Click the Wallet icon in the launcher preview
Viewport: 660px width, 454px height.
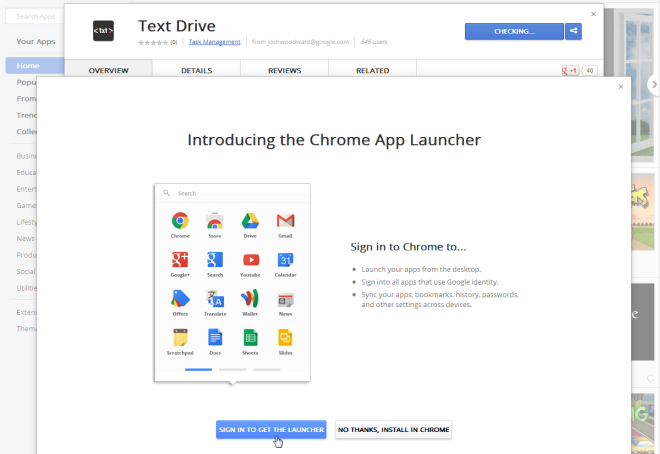click(x=250, y=299)
